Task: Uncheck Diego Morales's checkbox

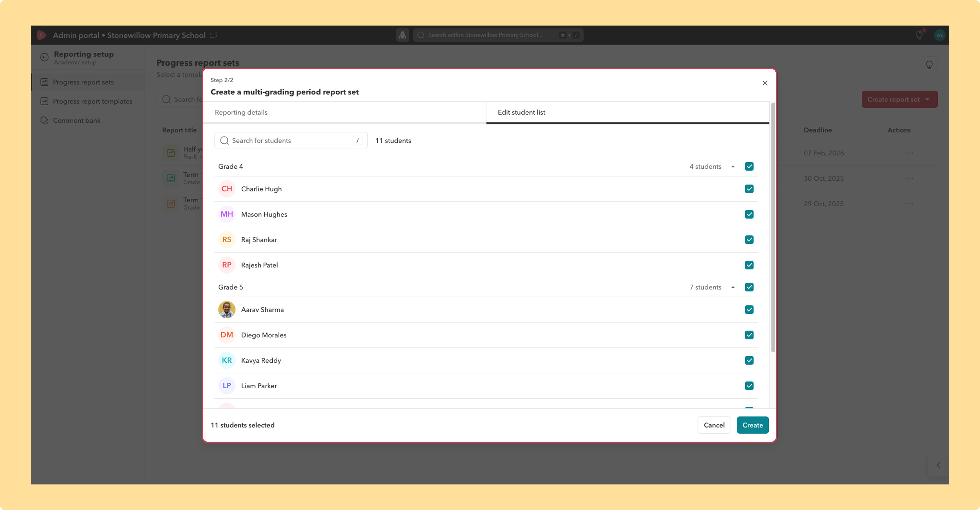Action: pyautogui.click(x=749, y=335)
